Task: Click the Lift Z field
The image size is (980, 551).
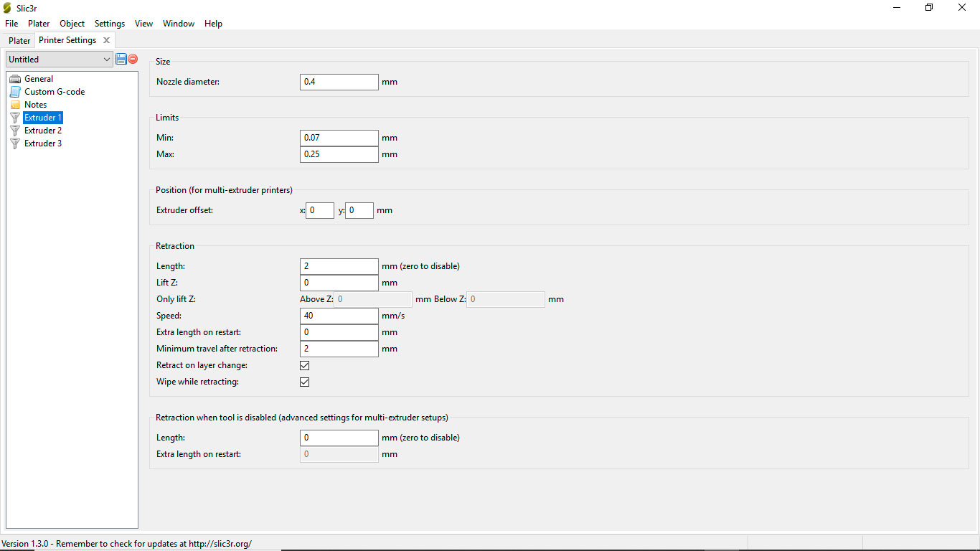Action: [339, 283]
